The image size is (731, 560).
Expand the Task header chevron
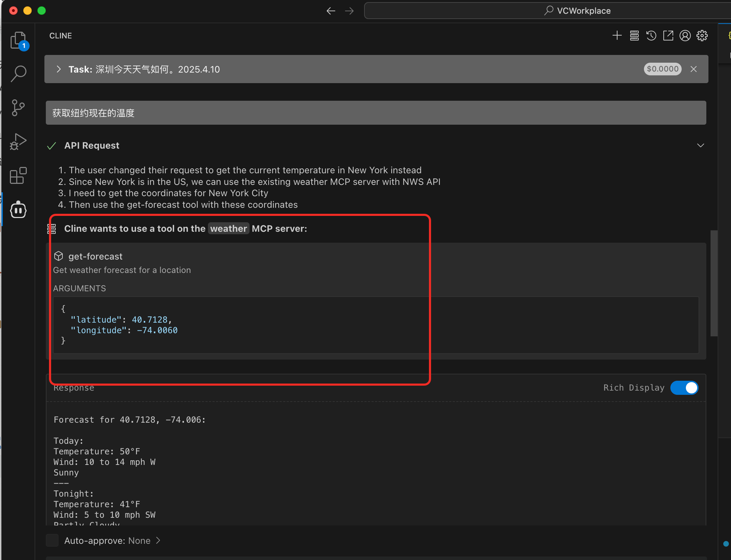coord(59,69)
